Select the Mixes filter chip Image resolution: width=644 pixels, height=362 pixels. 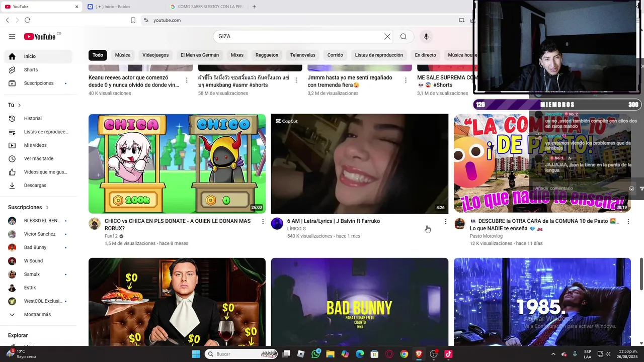[237, 55]
